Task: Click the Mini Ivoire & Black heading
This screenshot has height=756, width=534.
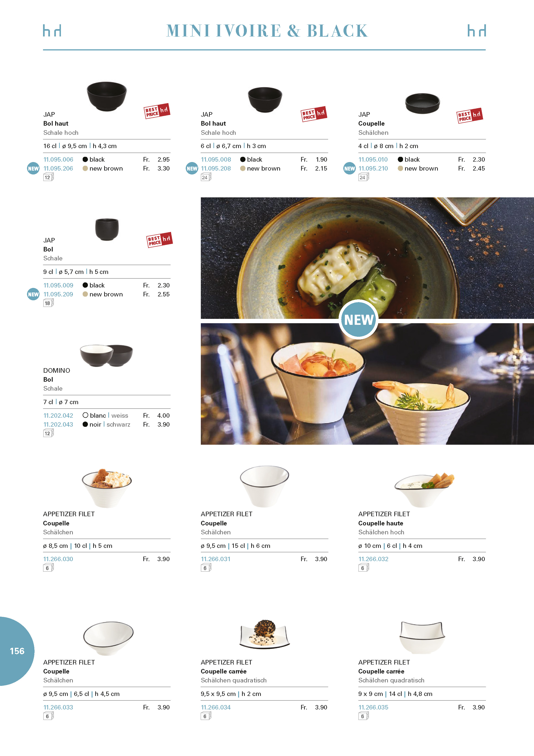Action: click(267, 31)
